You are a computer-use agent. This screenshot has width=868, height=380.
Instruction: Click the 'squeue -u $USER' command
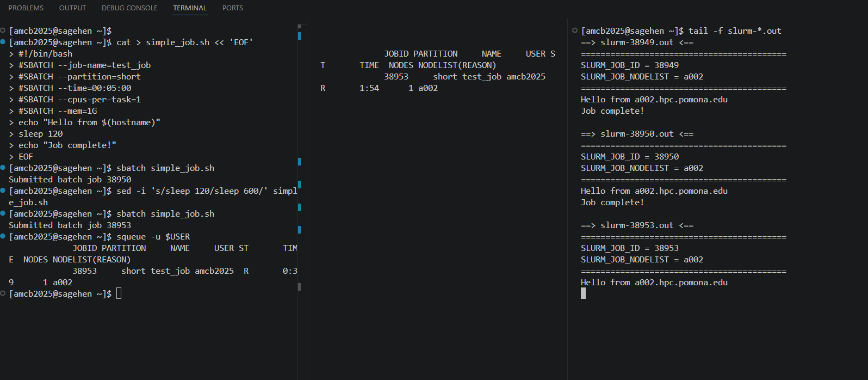[x=153, y=237]
